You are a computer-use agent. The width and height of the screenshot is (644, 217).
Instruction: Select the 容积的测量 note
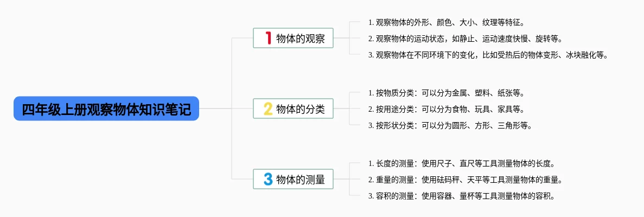461,196
